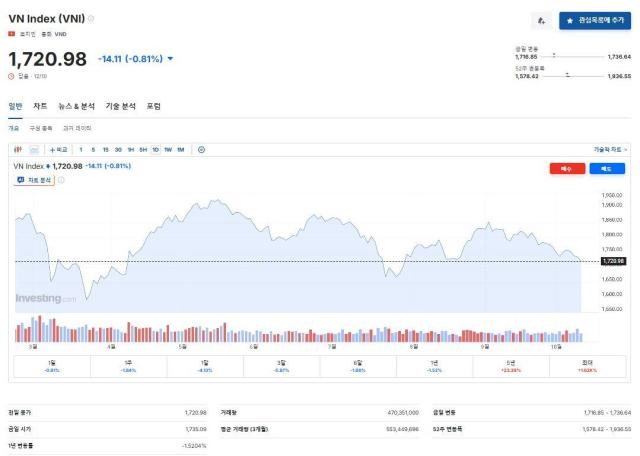Click the 1-year change value -1.5204%
This screenshot has height=456, width=640.
pyautogui.click(x=194, y=445)
